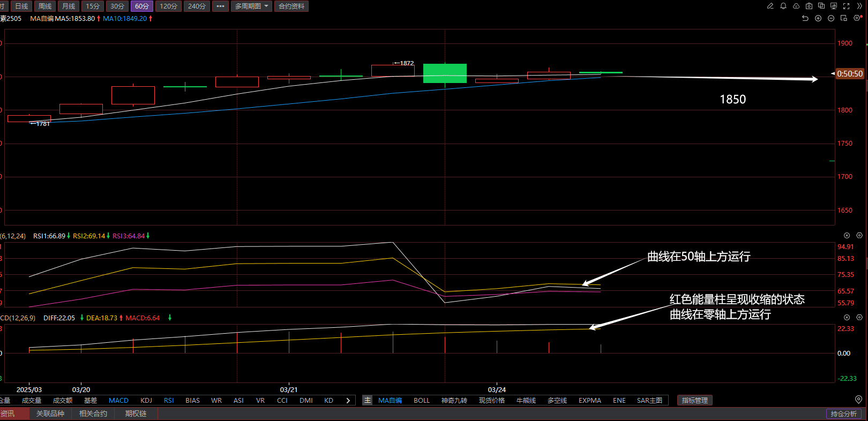Image resolution: width=868 pixels, height=421 pixels.
Task: Open the 相关合约 related contracts tab
Action: point(93,414)
